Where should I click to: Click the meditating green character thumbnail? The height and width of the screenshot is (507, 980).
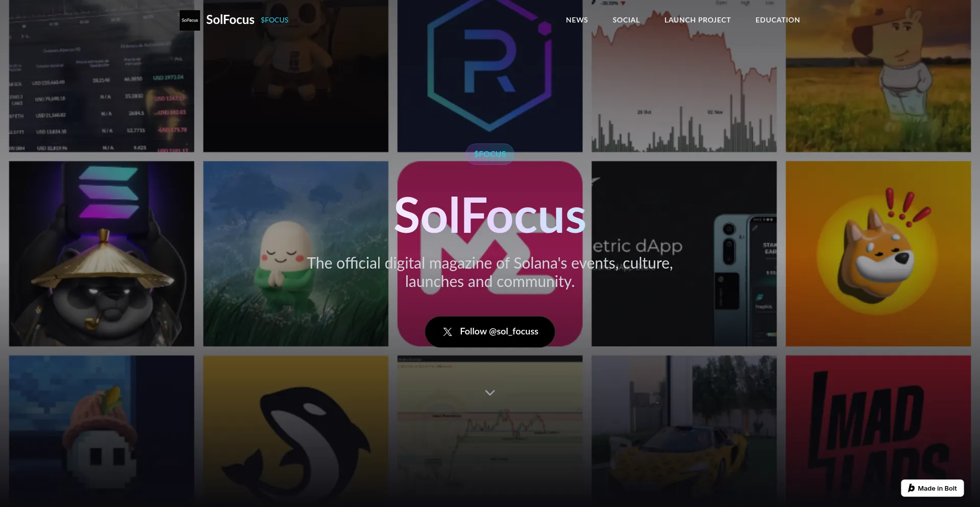pyautogui.click(x=295, y=253)
